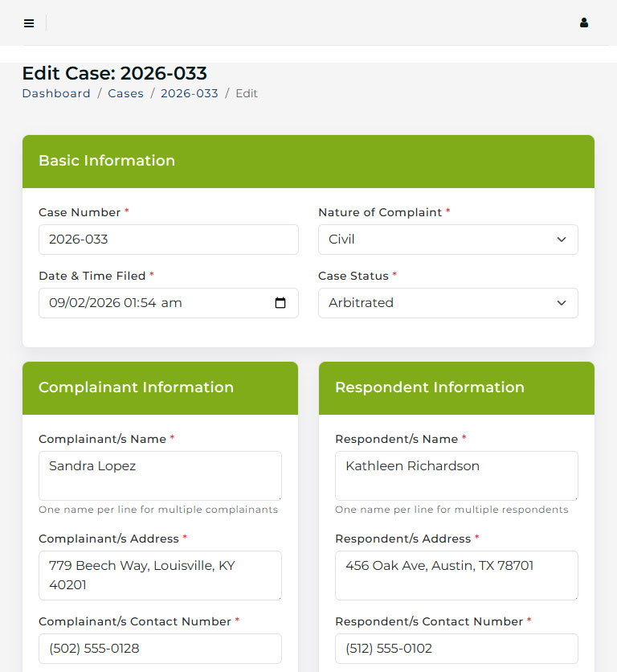This screenshot has height=672, width=617.
Task: Focus the Date & Time Filed field
Action: coord(153,303)
